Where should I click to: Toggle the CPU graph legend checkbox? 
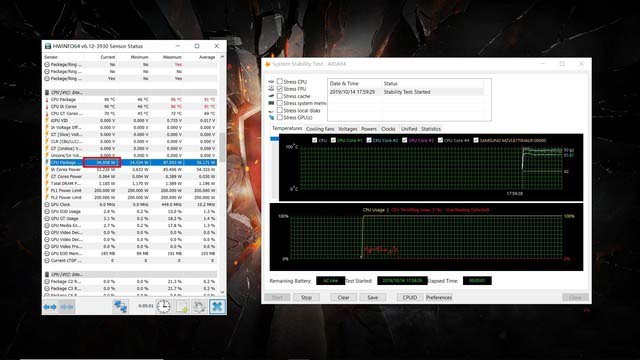[x=314, y=140]
